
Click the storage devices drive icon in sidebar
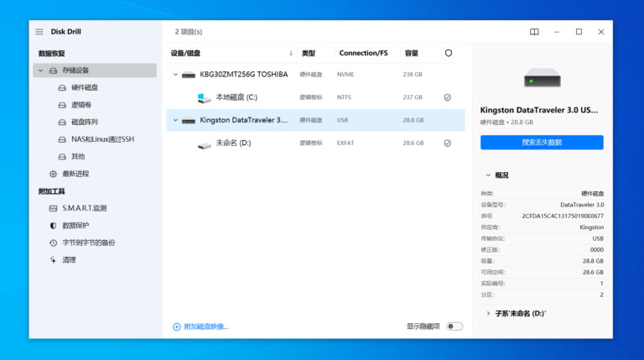tap(53, 70)
